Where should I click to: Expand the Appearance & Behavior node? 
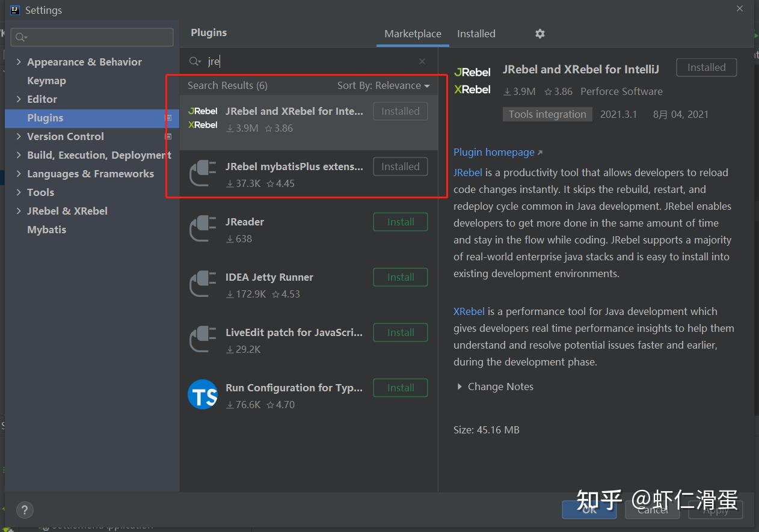pos(19,61)
